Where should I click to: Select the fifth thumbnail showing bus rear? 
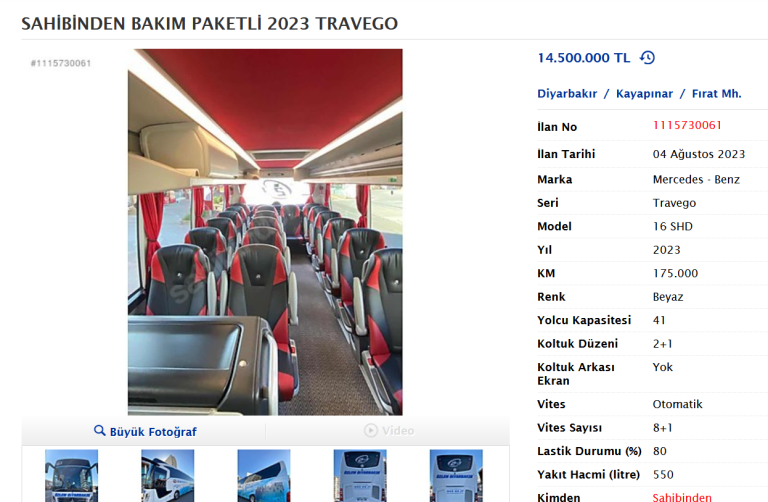[x=456, y=476]
